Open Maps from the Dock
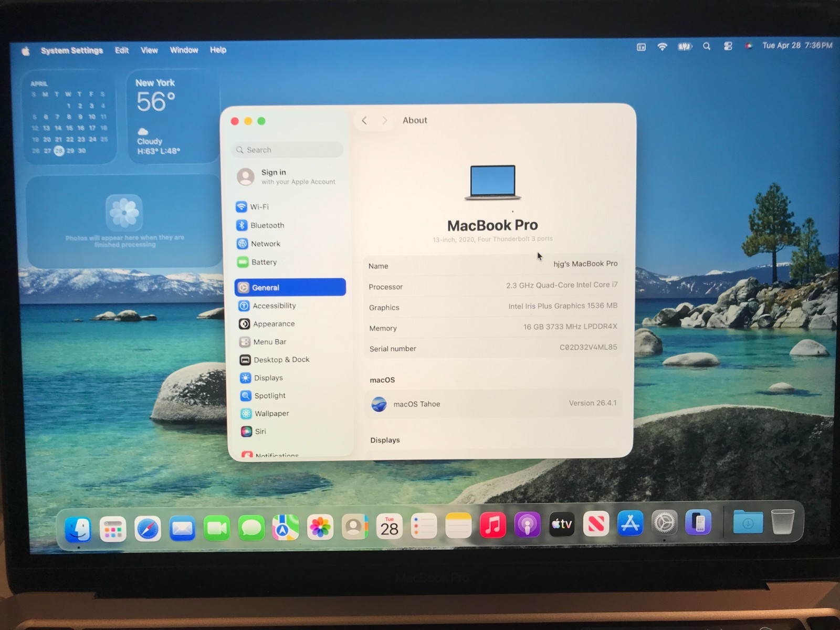 (286, 527)
